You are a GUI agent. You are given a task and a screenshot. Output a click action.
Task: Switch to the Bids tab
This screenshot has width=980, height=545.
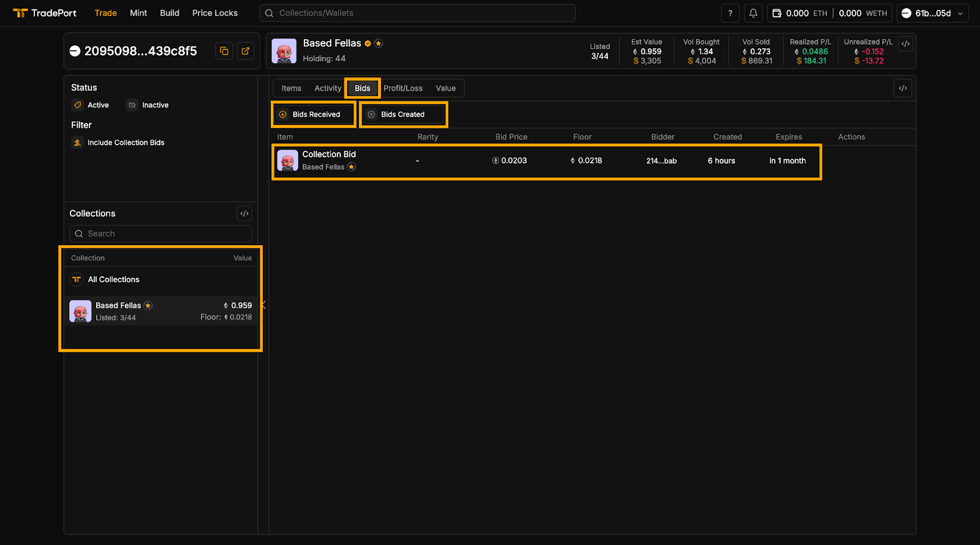pyautogui.click(x=363, y=88)
